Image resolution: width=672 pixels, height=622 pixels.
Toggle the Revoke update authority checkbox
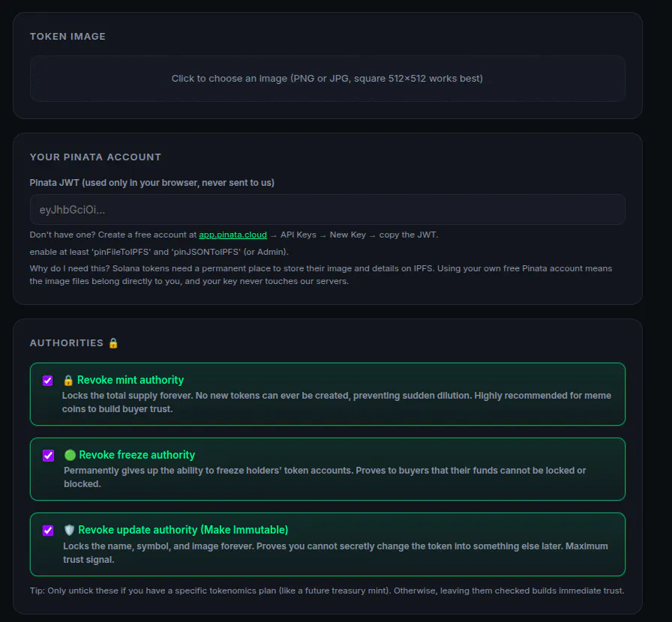48,531
